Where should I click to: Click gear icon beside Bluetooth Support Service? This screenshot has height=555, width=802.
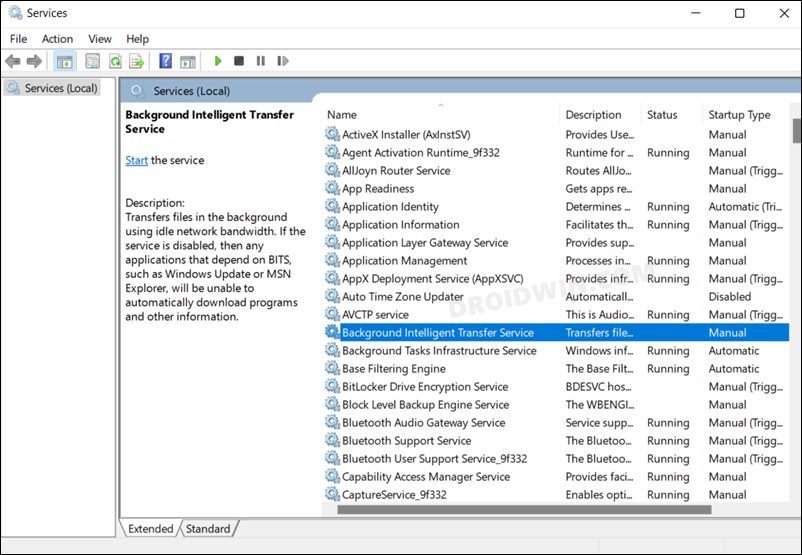pyautogui.click(x=332, y=440)
